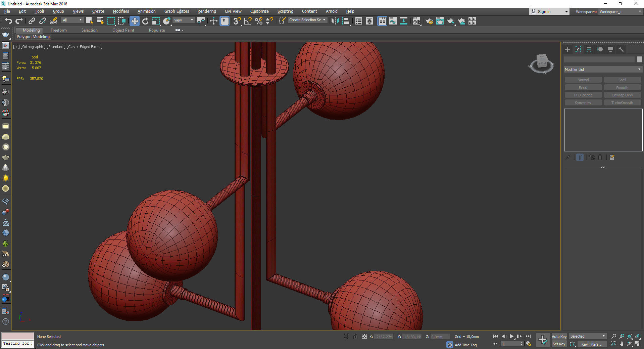Open the Modifier List dropdown

click(603, 70)
